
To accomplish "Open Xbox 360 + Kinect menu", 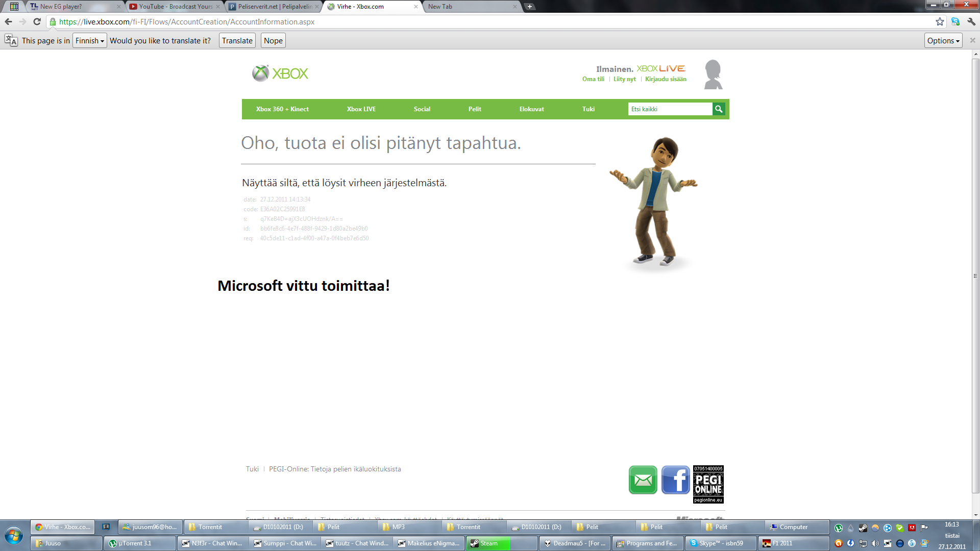I will [282, 109].
